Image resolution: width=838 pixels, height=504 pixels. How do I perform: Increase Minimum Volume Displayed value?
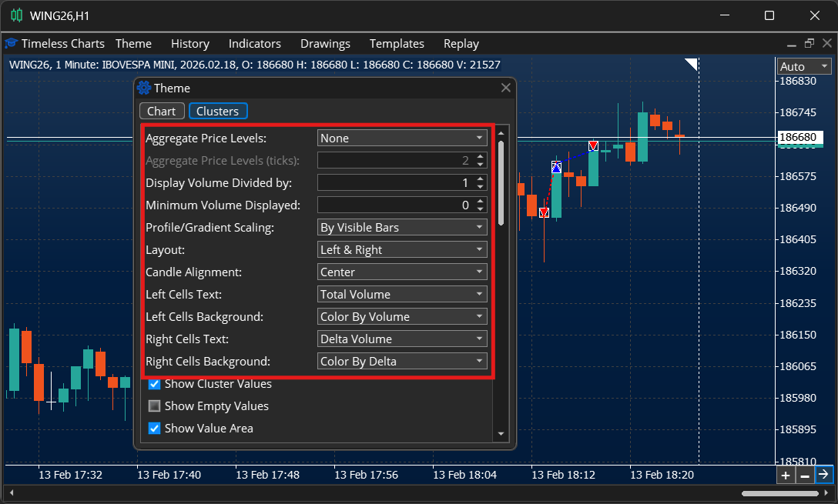[480, 202]
